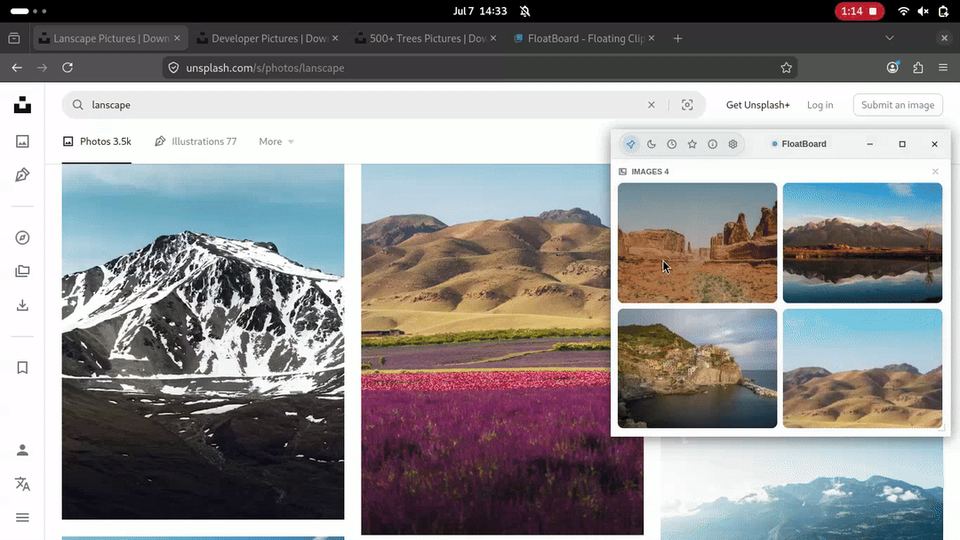This screenshot has width=960, height=540.
Task: Open the Downloads sidebar icon
Action: coord(23,305)
